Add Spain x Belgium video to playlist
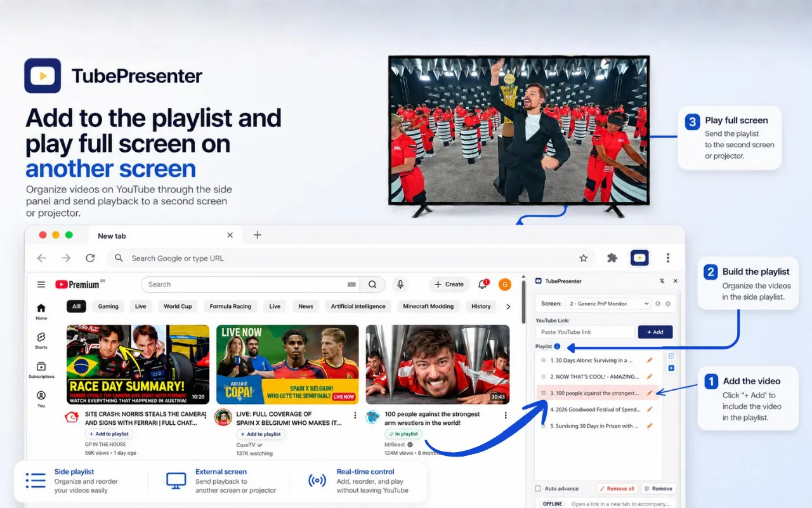Screen dimensions: 812x508 tap(261, 434)
